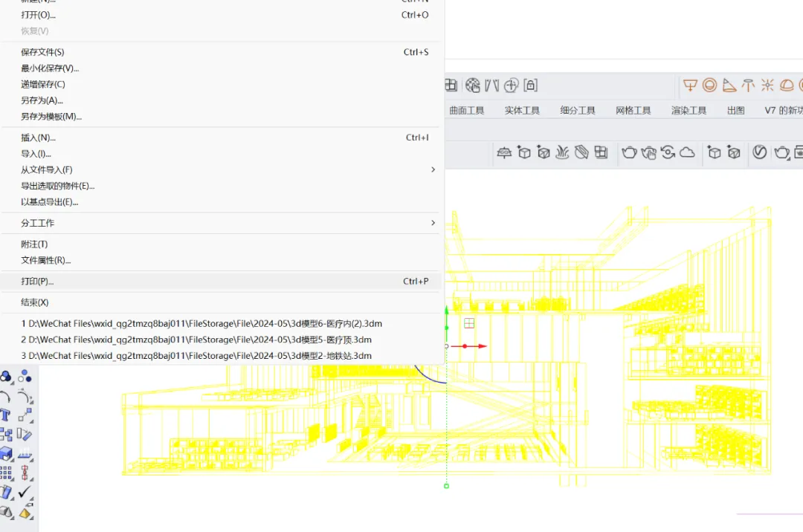Select the orange sun point-light icon

(767, 85)
